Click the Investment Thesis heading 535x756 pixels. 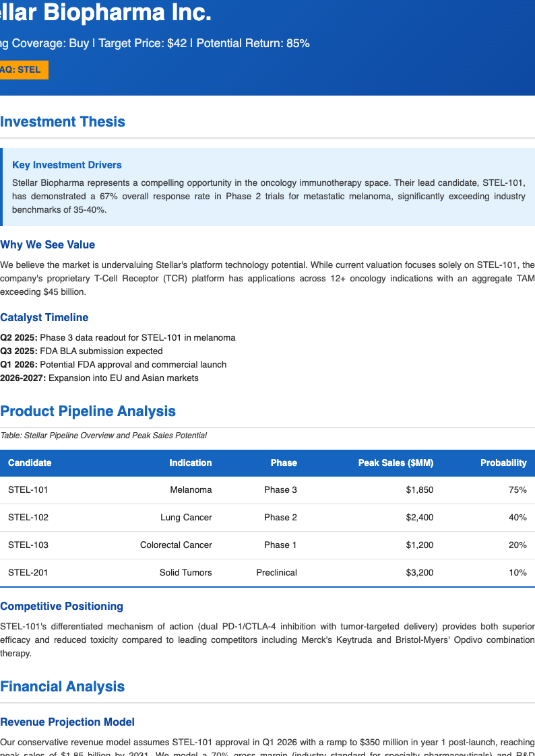coord(63,121)
